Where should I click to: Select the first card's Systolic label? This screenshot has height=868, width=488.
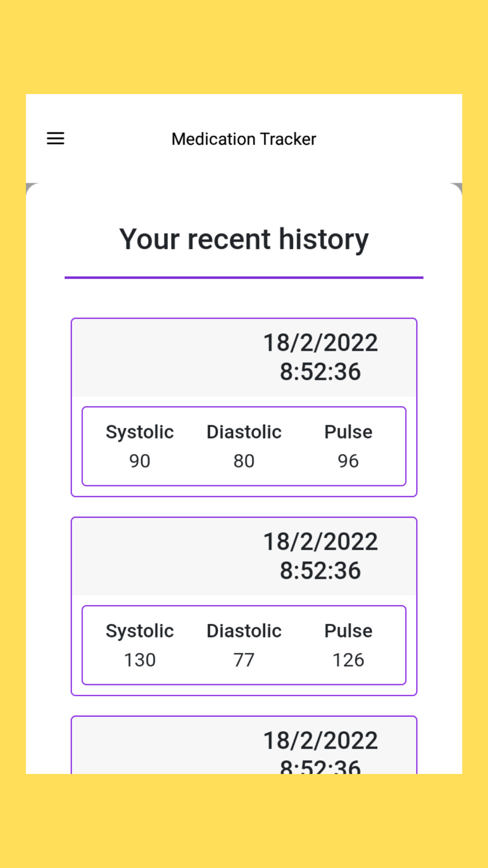click(140, 433)
